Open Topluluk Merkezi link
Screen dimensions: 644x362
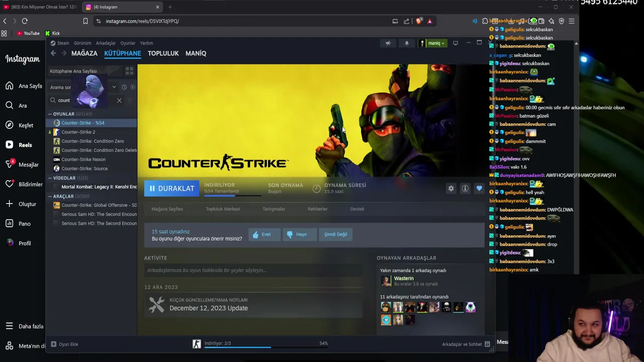point(222,209)
